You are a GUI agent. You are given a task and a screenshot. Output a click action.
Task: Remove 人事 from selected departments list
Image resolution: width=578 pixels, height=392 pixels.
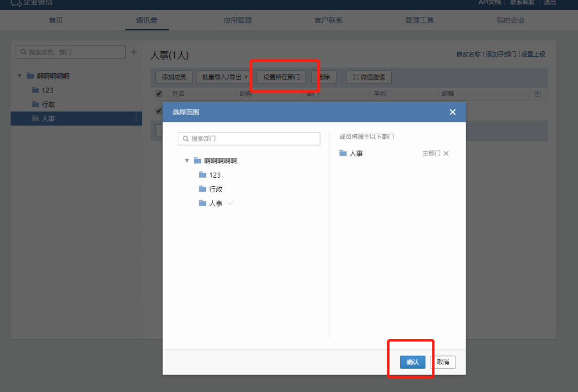[x=446, y=153]
